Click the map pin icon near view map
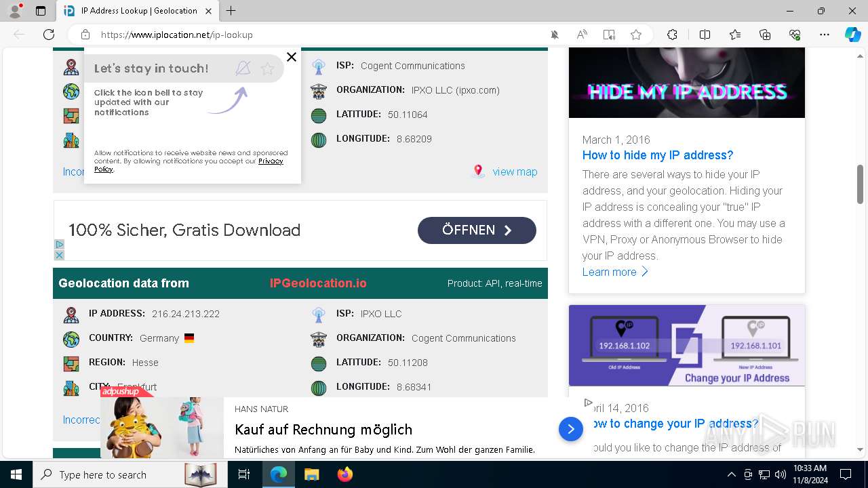The image size is (868, 488). coord(479,171)
